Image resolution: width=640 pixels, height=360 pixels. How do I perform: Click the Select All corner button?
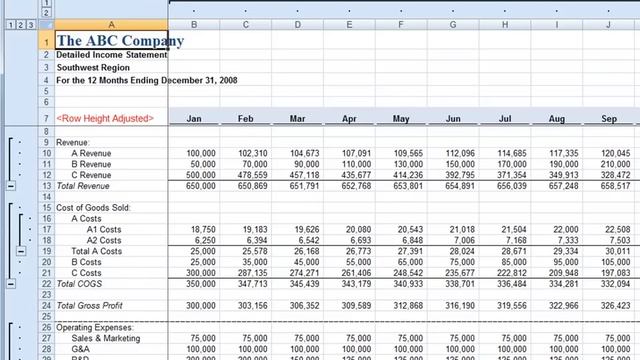coord(46,25)
